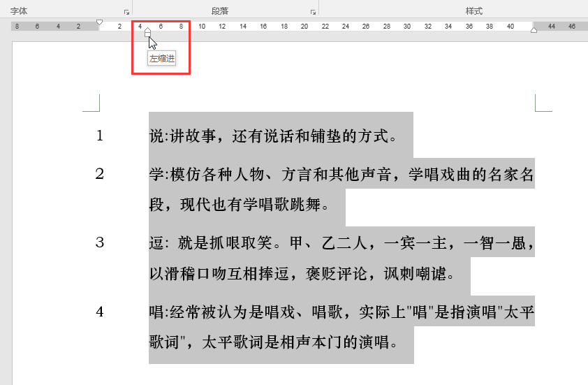Click ruler mark 40
The height and width of the screenshot is (385, 588).
pos(510,27)
